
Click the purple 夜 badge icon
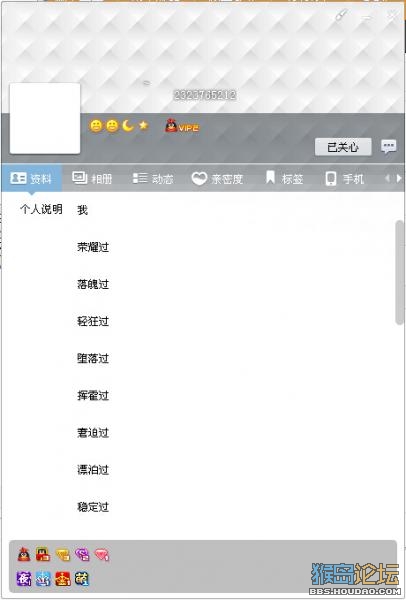coord(24,579)
